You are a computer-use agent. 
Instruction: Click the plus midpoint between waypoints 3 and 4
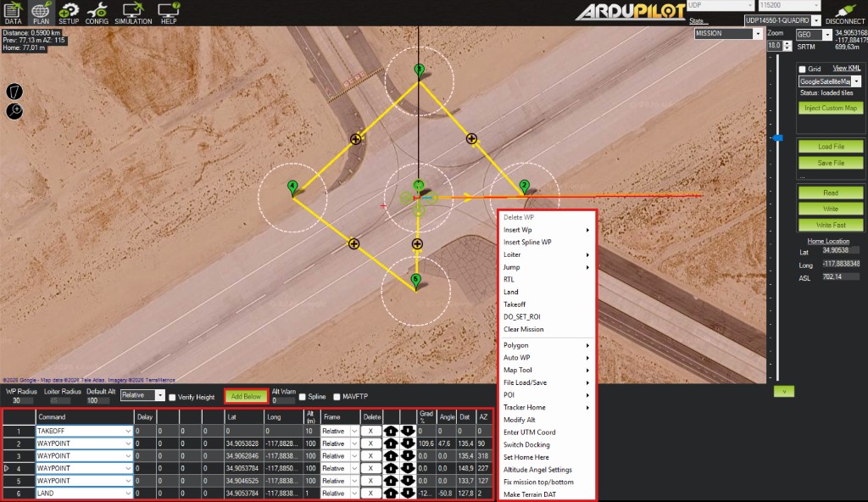(x=355, y=139)
